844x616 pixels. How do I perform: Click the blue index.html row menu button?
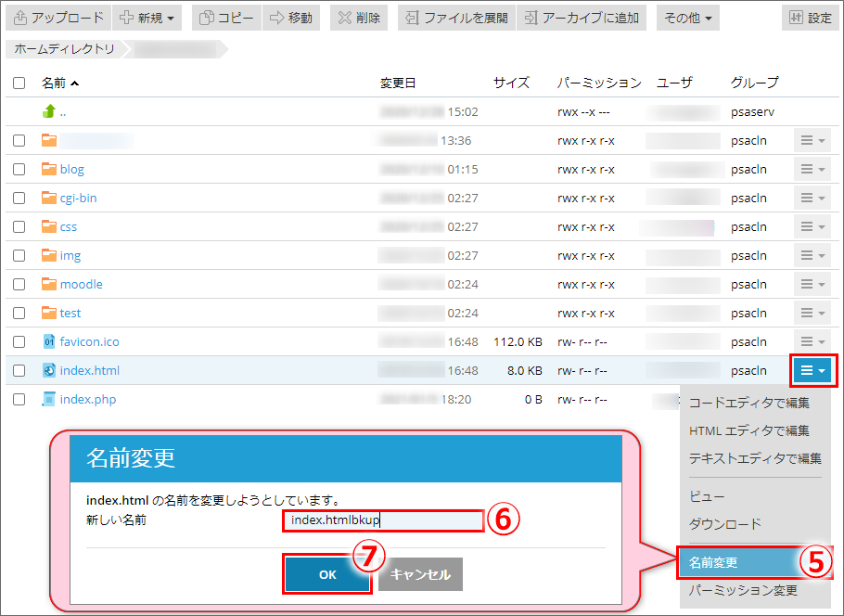point(812,370)
